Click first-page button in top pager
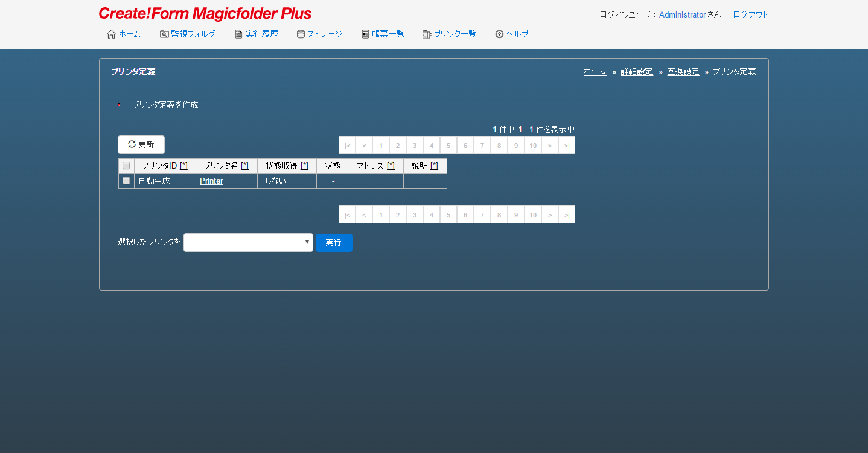The image size is (868, 453). tap(347, 145)
